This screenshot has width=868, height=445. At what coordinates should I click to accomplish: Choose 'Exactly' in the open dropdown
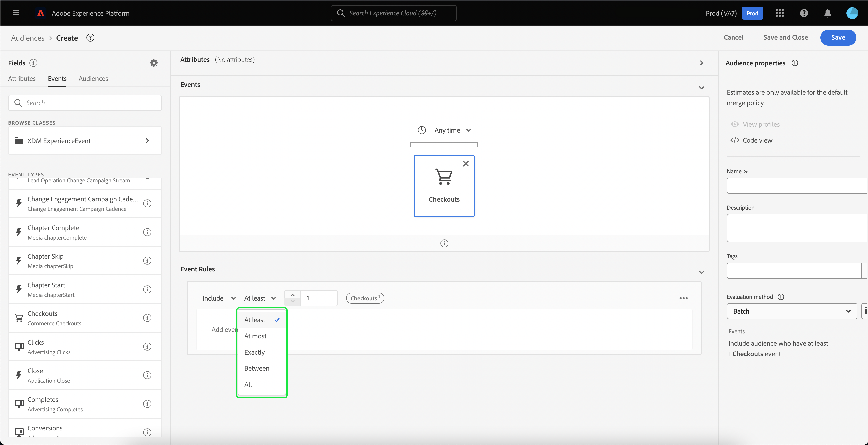(x=254, y=352)
